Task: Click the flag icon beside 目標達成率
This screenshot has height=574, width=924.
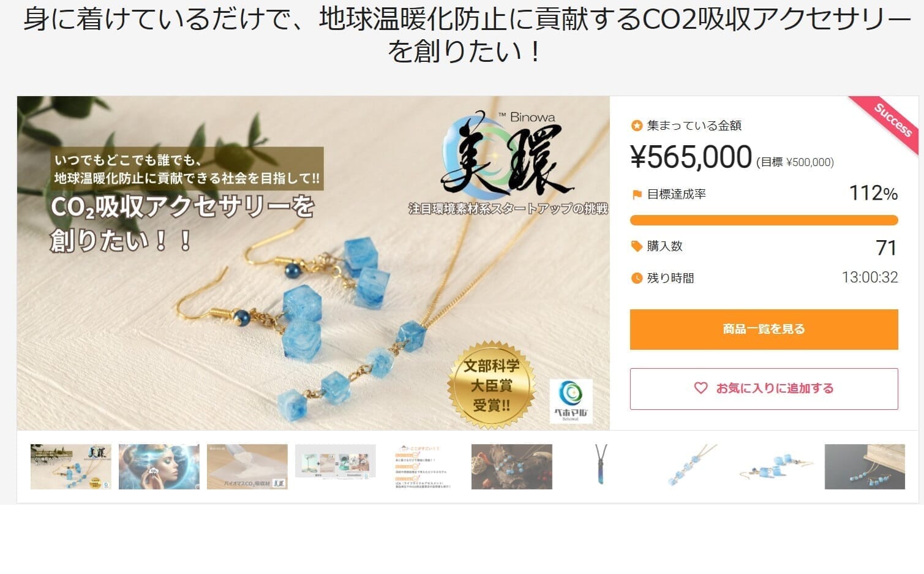Action: pyautogui.click(x=637, y=194)
